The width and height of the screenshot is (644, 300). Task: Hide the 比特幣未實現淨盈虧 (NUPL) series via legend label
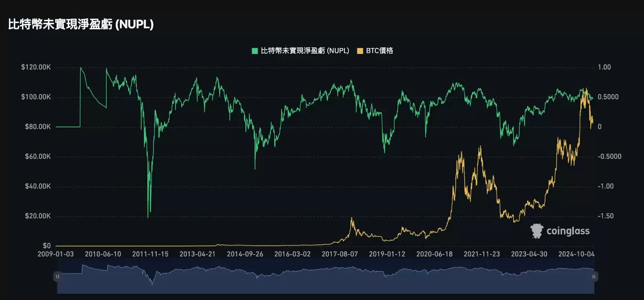[x=305, y=51]
